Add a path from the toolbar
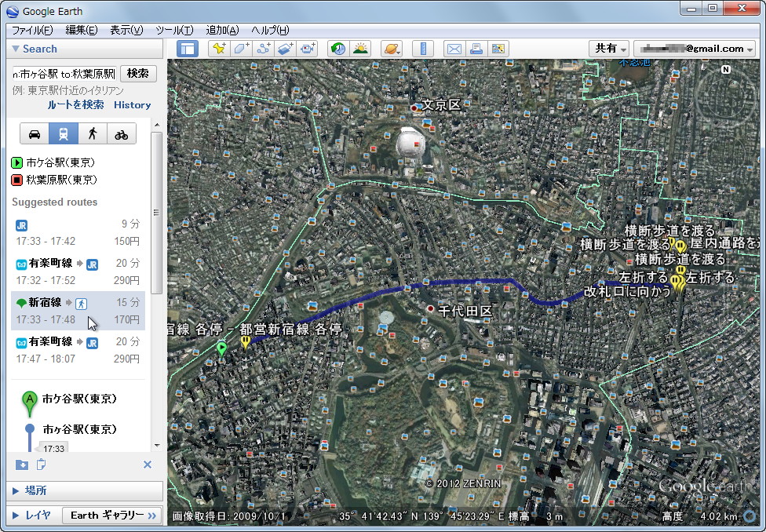 (264, 49)
